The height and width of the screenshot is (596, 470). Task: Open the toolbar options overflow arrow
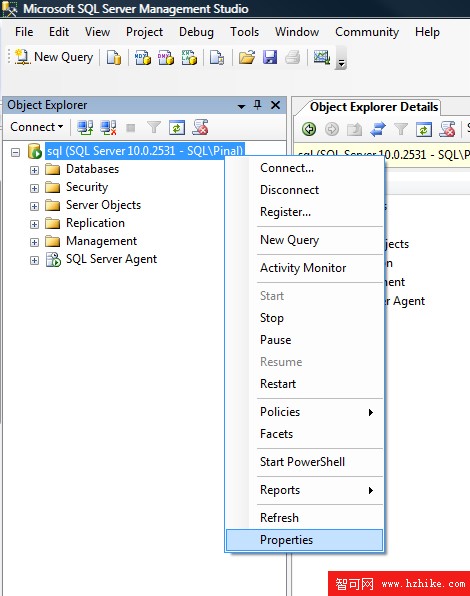[341, 59]
